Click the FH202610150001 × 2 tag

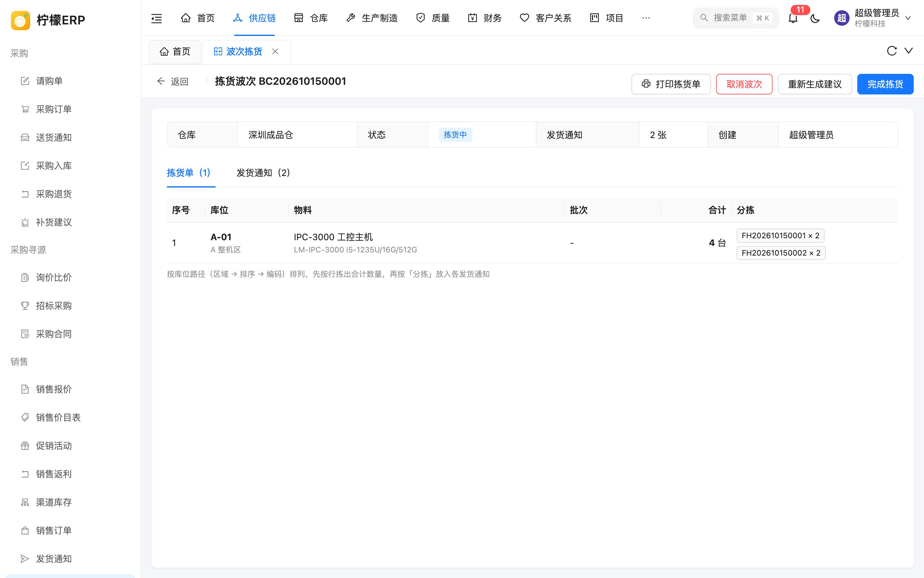(780, 235)
